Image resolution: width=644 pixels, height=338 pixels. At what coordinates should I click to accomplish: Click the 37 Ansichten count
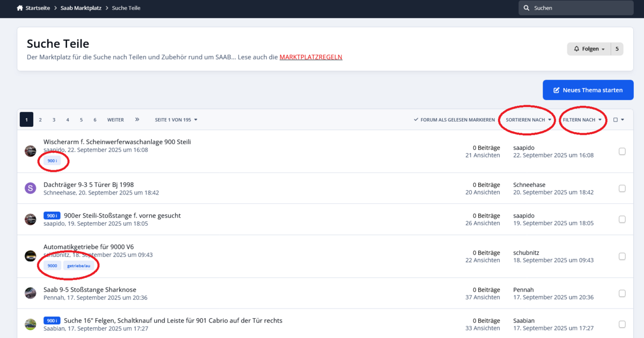(482, 297)
